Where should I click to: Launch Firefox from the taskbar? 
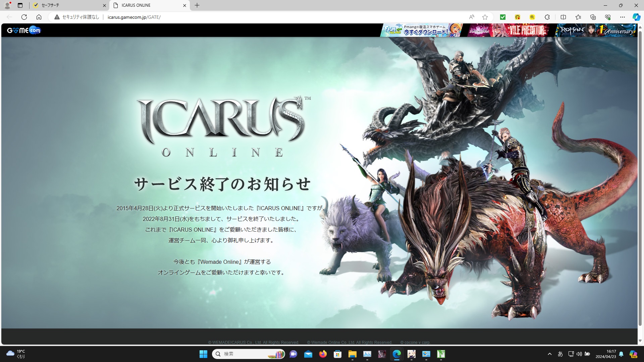coord(322,354)
